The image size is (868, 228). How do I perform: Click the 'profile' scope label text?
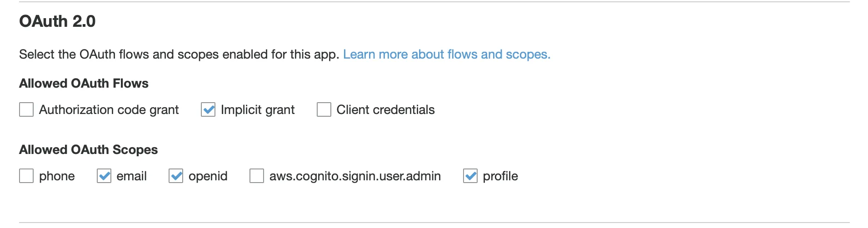(x=500, y=176)
